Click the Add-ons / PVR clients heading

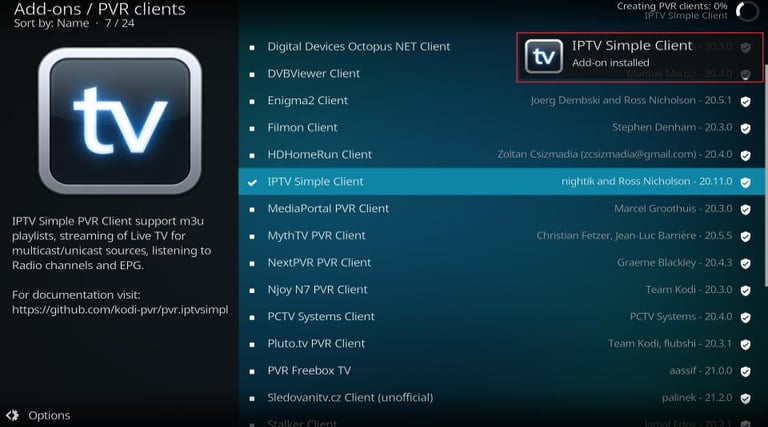coord(99,9)
